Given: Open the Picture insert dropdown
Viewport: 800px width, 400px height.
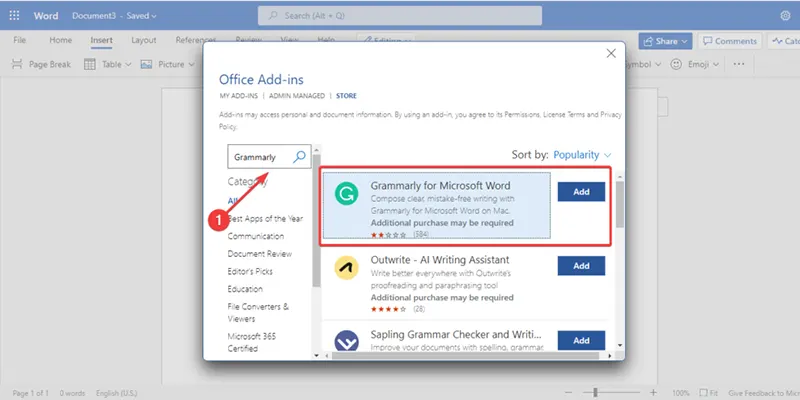Looking at the screenshot, I should 167,64.
